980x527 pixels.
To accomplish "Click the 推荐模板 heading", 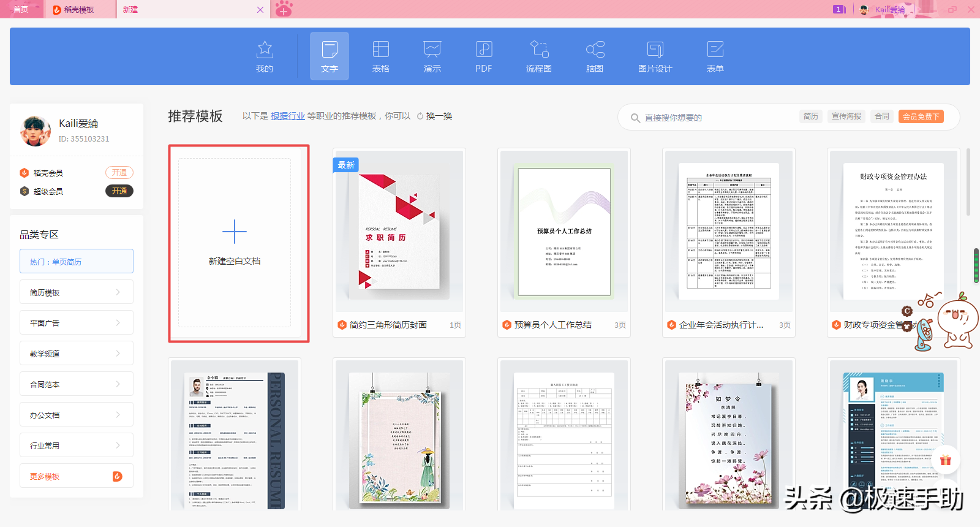I will [x=195, y=116].
